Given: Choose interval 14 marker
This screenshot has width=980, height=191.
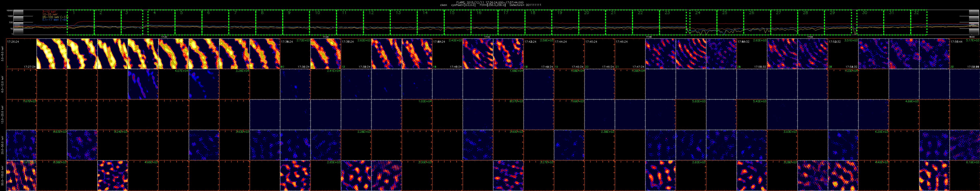Looking at the screenshot, I should [425, 13].
